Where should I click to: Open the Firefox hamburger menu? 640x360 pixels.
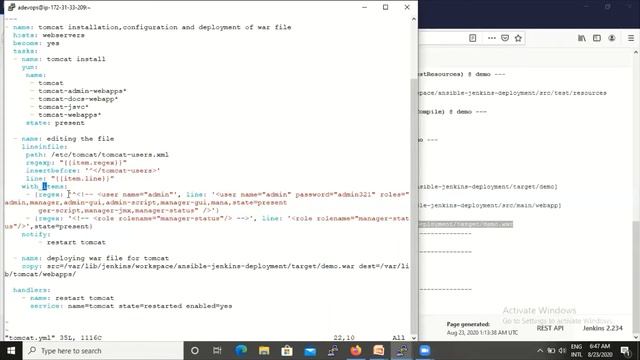631,38
